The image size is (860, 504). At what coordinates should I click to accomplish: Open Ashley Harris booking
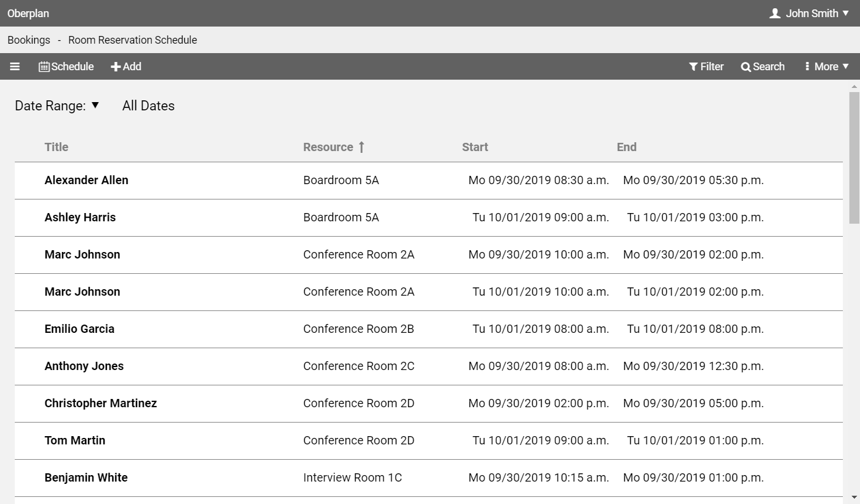pyautogui.click(x=80, y=217)
